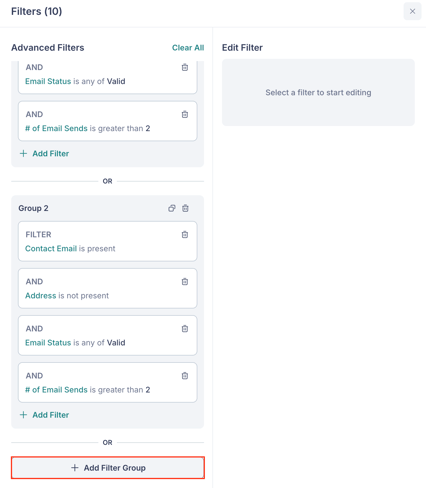Select Contact Email is present filter card
The image size is (426, 488).
click(108, 241)
